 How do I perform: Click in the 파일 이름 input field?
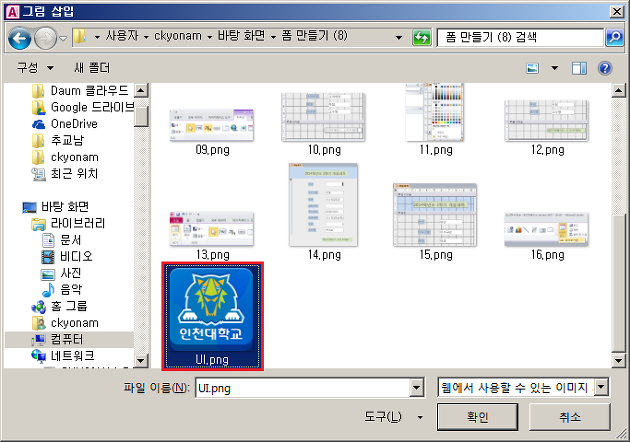point(303,388)
